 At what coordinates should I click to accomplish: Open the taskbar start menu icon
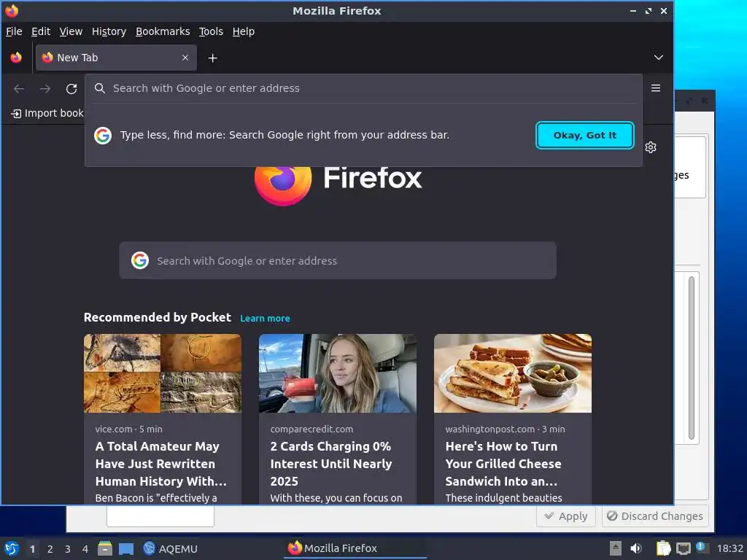pyautogui.click(x=12, y=548)
